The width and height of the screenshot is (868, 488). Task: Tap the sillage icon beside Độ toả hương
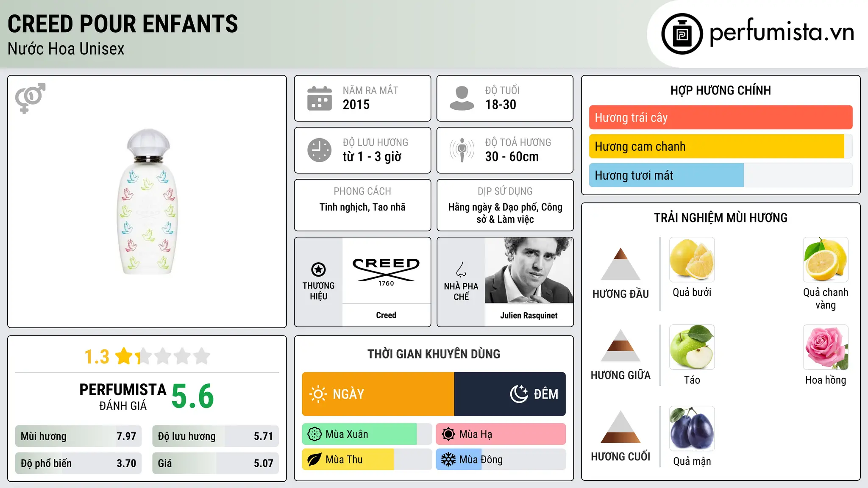point(462,150)
